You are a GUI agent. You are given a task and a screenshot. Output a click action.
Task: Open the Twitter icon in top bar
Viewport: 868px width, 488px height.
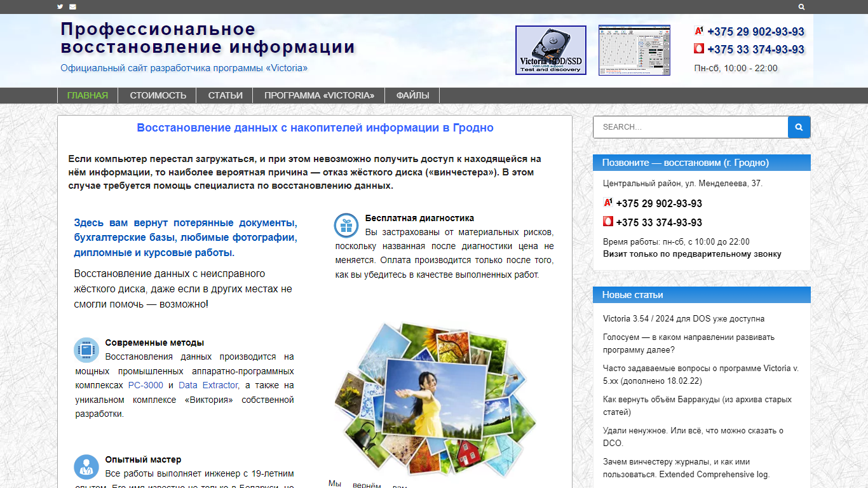click(60, 7)
